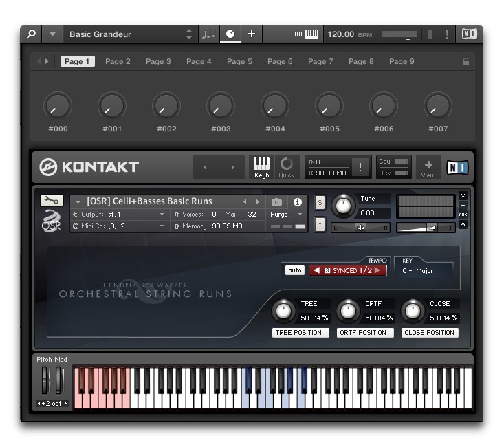Open the snapshot camera icon
Screen dimensions: 504x447
(x=276, y=202)
